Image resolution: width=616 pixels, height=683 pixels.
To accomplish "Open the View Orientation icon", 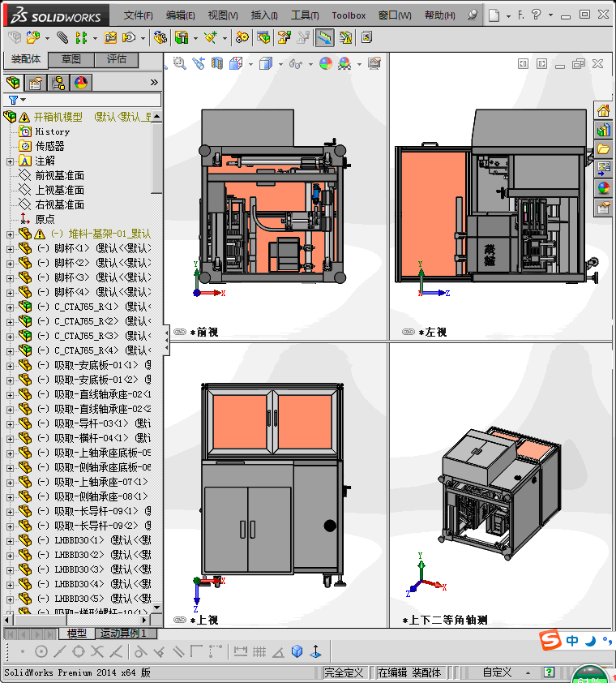I will click(x=236, y=64).
